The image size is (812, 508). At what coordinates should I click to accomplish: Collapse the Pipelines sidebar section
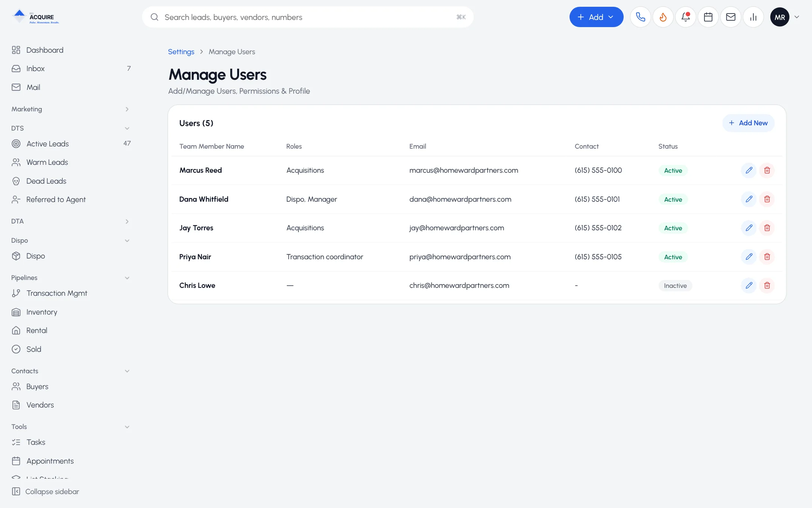pos(70,278)
